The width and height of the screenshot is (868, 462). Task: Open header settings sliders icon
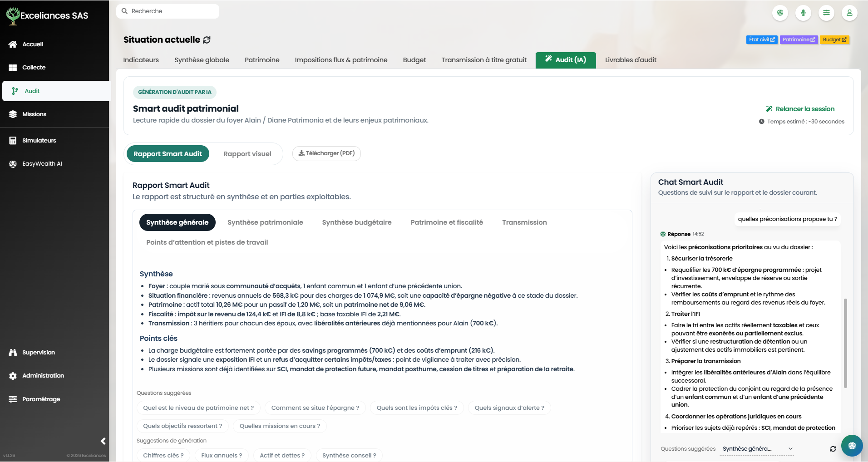tap(826, 13)
